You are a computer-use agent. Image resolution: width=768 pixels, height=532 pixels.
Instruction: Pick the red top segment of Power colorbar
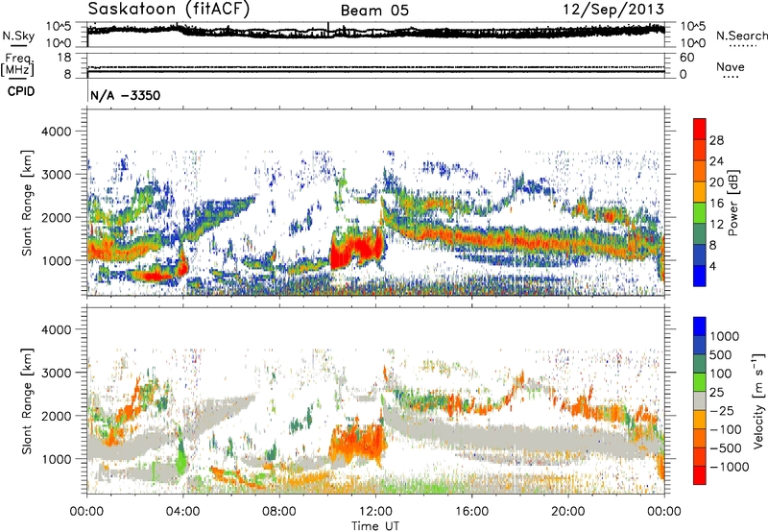[x=700, y=129]
